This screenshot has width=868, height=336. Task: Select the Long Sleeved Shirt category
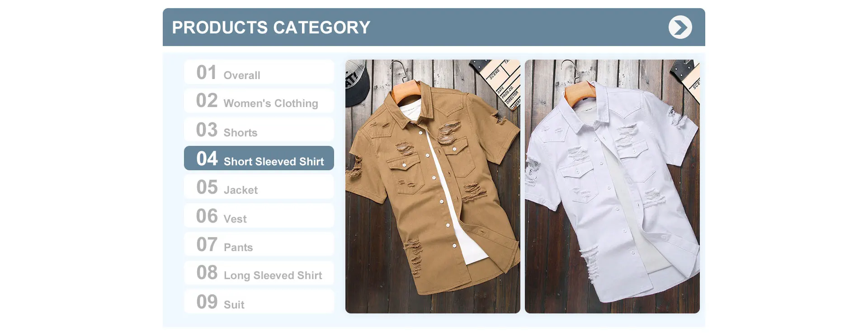259,273
